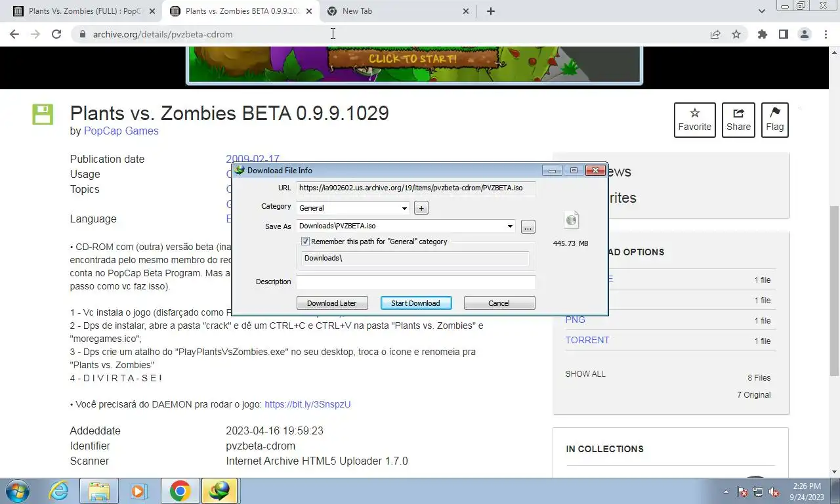Click the Description input field

(415, 282)
